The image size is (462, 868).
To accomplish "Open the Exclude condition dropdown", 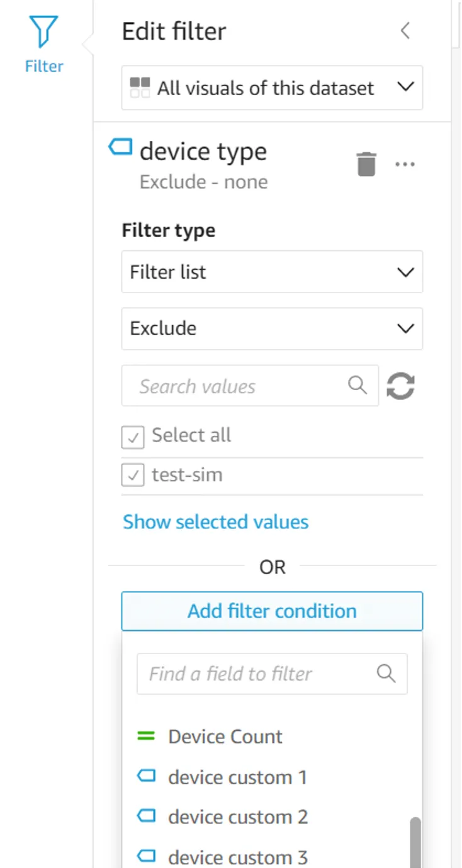I will click(x=272, y=328).
